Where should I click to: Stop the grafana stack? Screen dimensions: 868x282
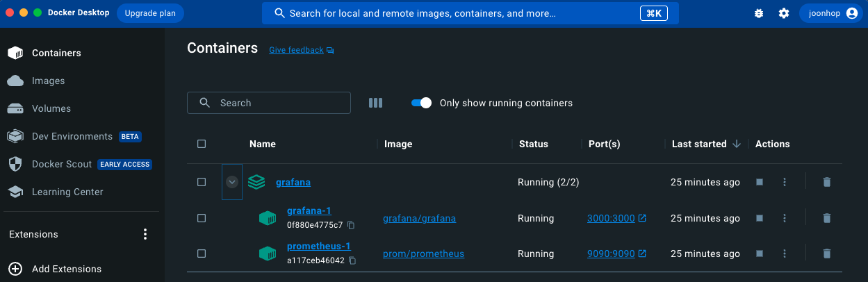tap(760, 182)
